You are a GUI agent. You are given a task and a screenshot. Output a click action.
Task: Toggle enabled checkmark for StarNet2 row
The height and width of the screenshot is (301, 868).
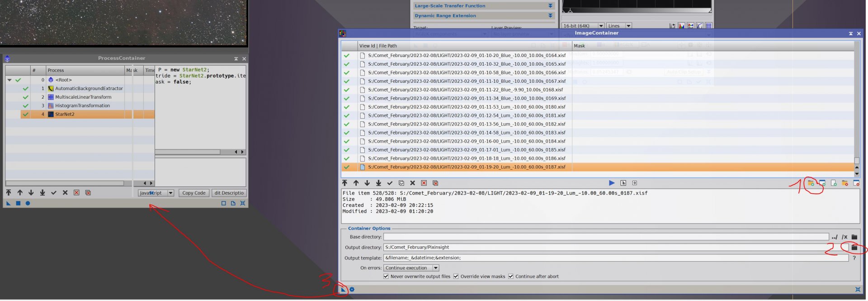pos(26,114)
